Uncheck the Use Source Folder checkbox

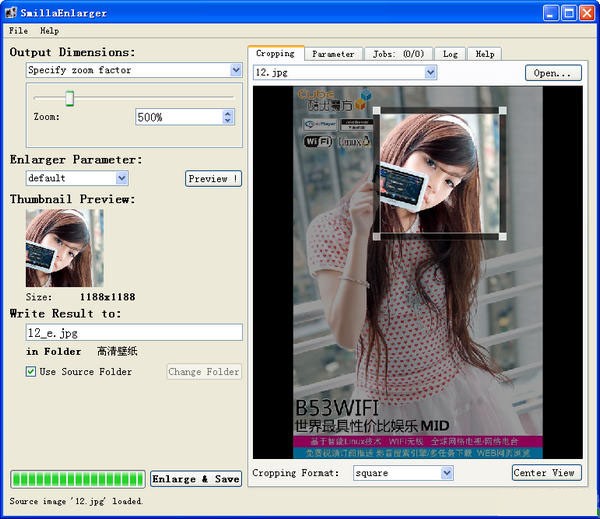click(x=31, y=372)
